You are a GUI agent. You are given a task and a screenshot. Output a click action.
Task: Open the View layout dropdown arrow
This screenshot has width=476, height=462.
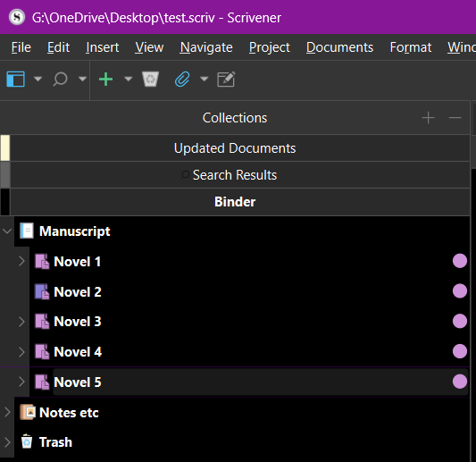[38, 79]
